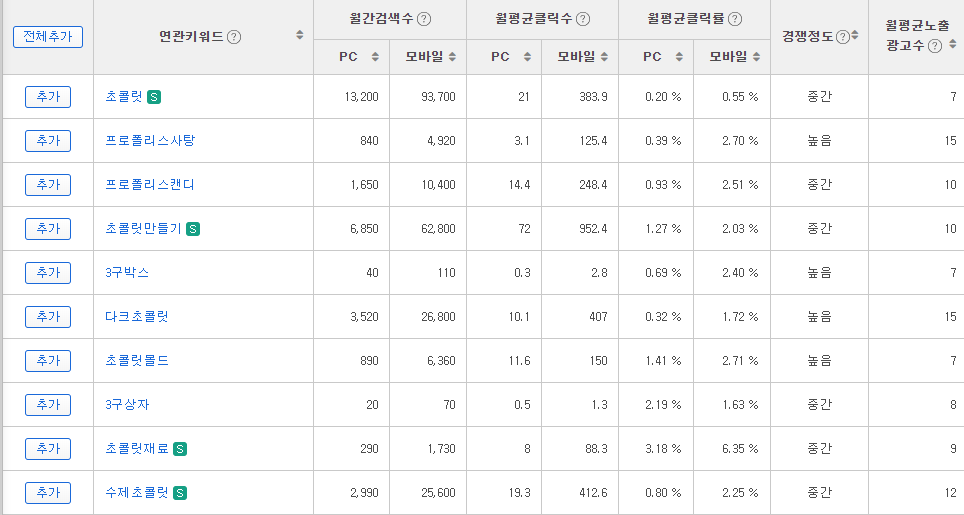The width and height of the screenshot is (964, 515).
Task: Click the S badge next to 수제초콜릿
Action: [x=180, y=493]
